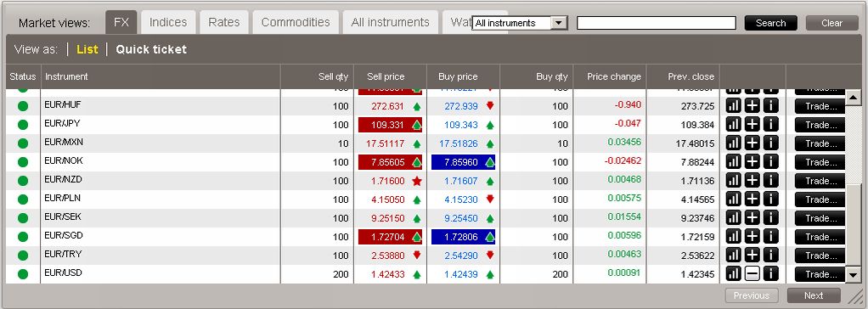This screenshot has width=868, height=309.
Task: Click EUR/HUF price change -0.940
Action: coord(628,105)
